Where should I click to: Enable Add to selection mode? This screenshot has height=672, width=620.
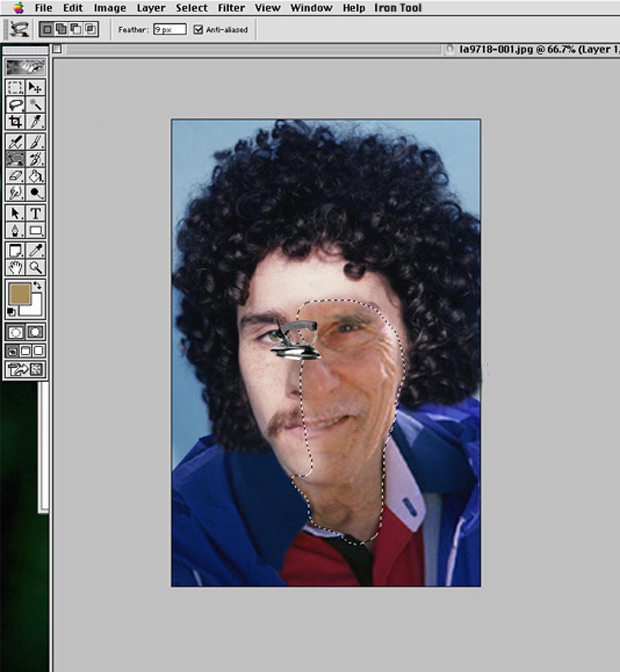[61, 29]
